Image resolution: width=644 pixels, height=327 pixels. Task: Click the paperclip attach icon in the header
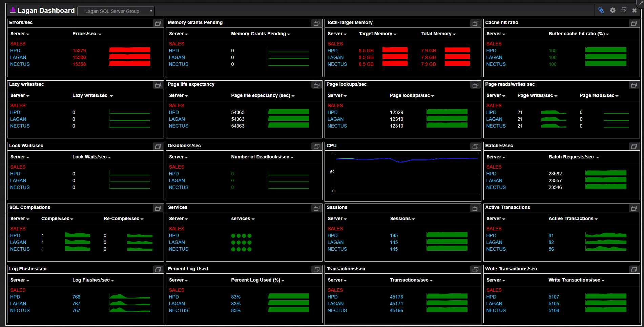pyautogui.click(x=601, y=10)
